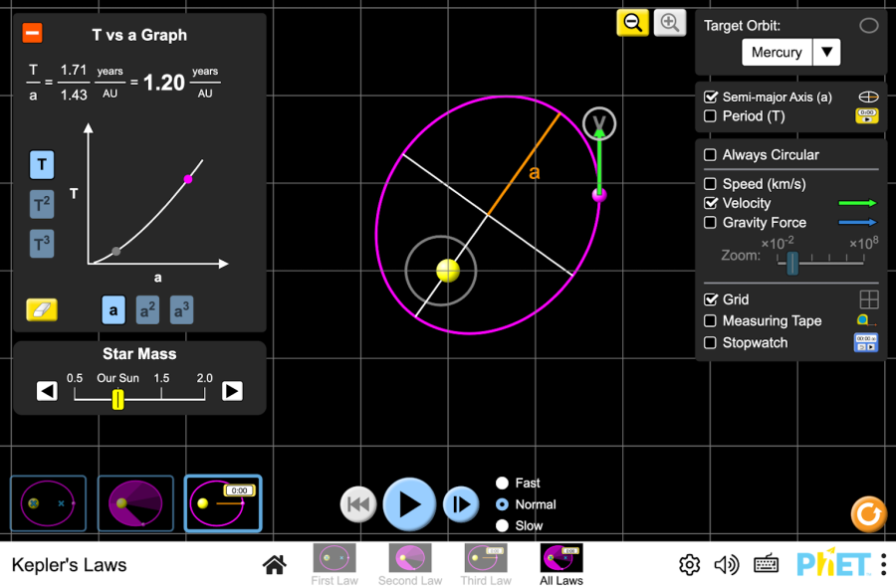Collapse the T vs a Graph panel
896x588 pixels.
32,34
